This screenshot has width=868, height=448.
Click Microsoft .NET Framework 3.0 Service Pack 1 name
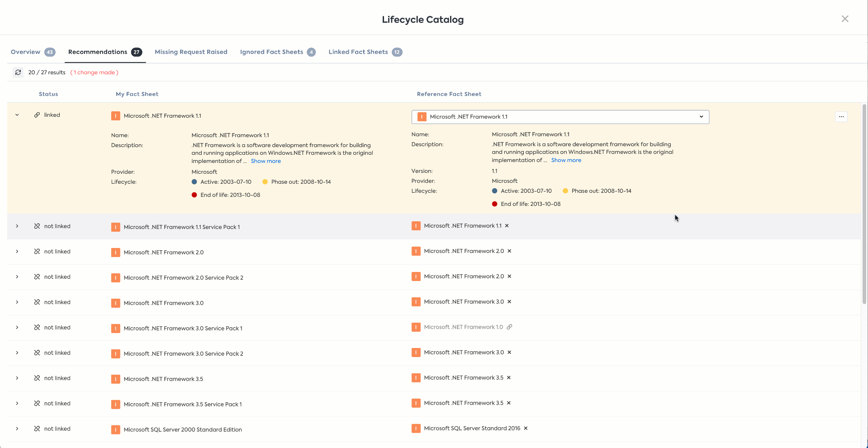[x=183, y=329]
